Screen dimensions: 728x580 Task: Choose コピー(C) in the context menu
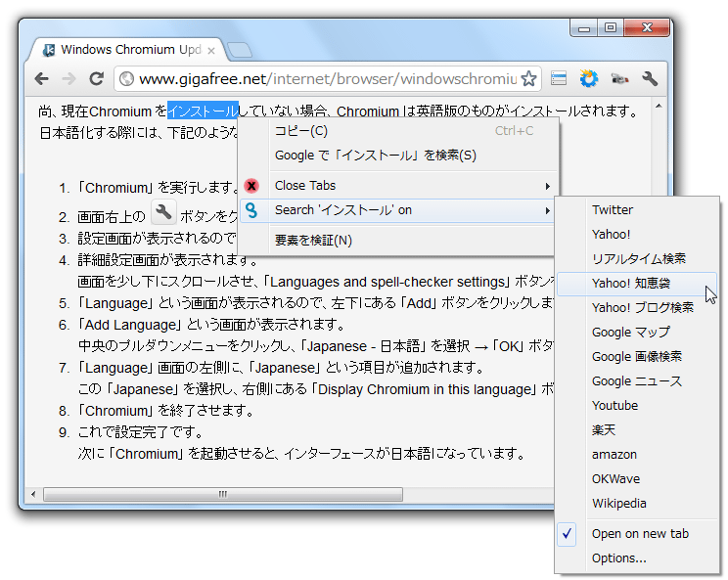tap(397, 131)
